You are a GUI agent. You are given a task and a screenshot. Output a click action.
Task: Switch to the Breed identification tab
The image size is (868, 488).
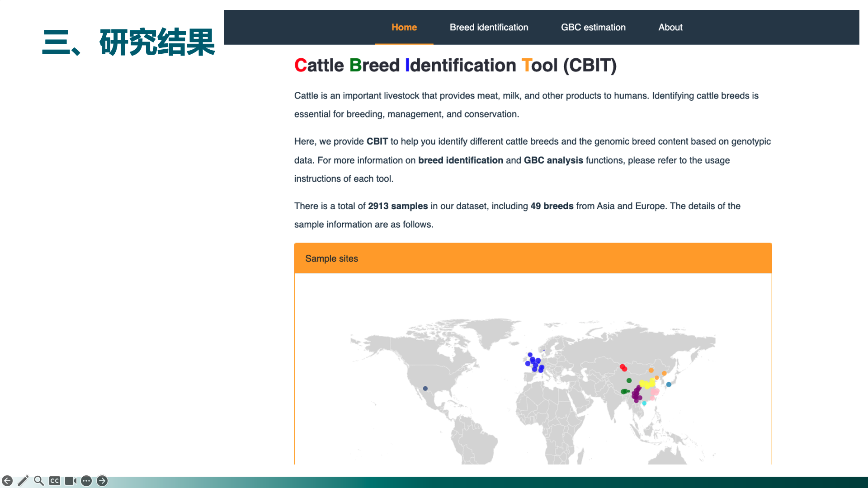(x=489, y=27)
